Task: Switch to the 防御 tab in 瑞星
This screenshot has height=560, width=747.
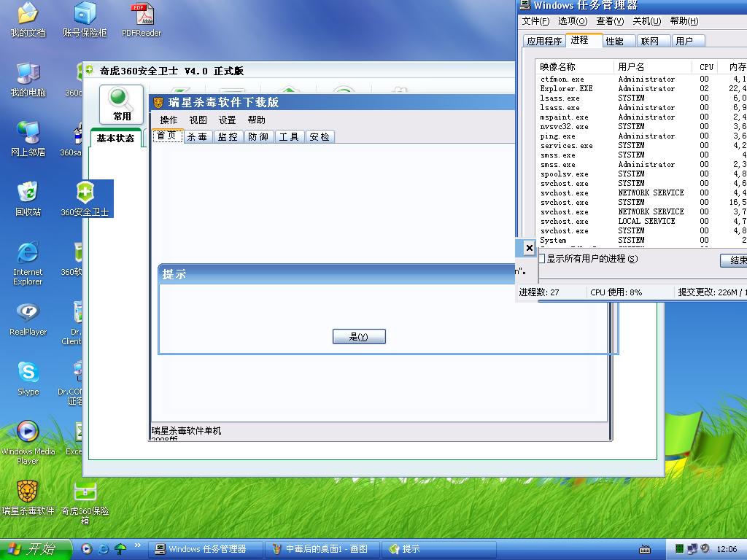Action: pyautogui.click(x=258, y=137)
